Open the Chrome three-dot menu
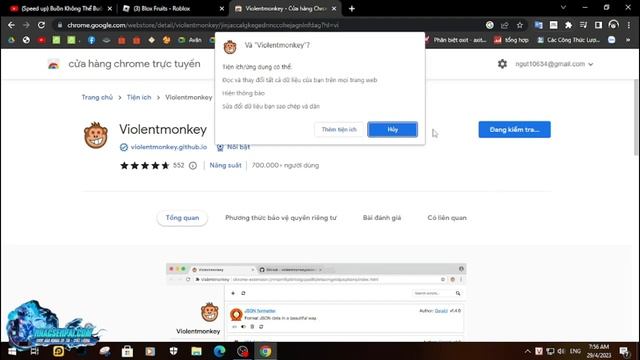The height and width of the screenshot is (360, 640). pos(629,25)
